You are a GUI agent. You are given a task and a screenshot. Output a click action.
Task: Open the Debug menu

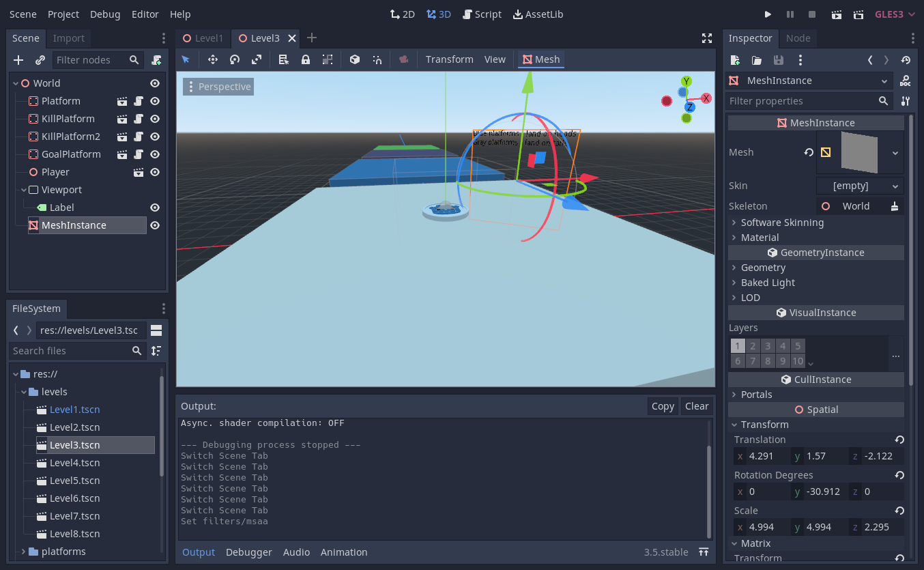[x=105, y=14]
